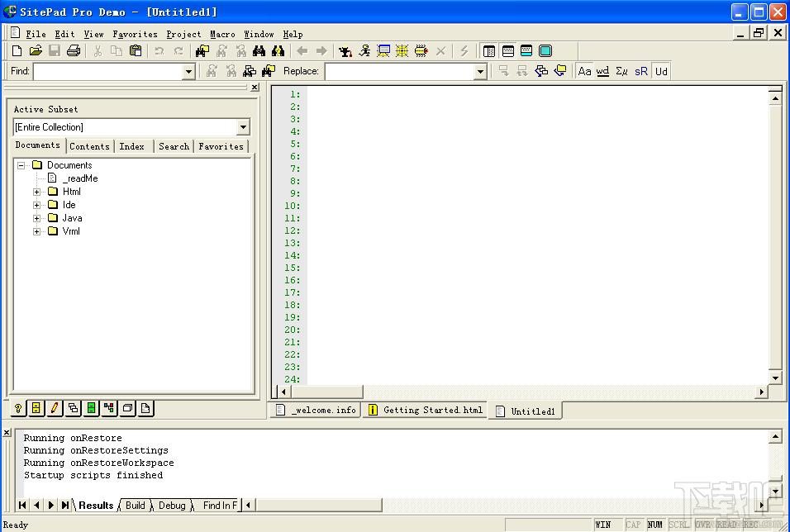
Task: Click the document page icon below the tree
Action: 145,408
